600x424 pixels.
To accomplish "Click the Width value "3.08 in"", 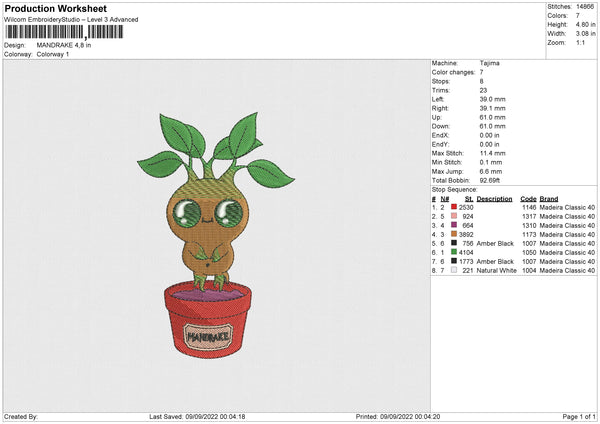I will (585, 34).
